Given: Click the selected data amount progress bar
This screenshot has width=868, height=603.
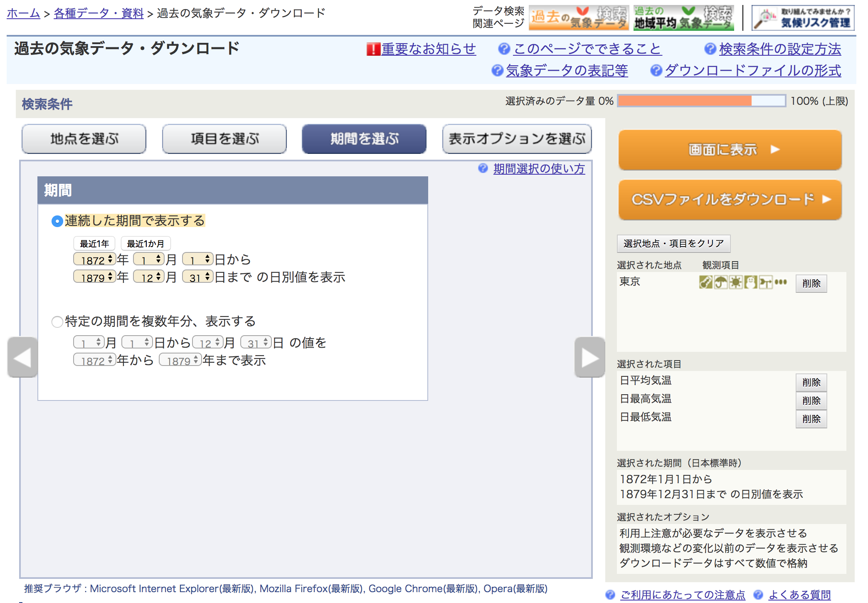Looking at the screenshot, I should click(701, 101).
